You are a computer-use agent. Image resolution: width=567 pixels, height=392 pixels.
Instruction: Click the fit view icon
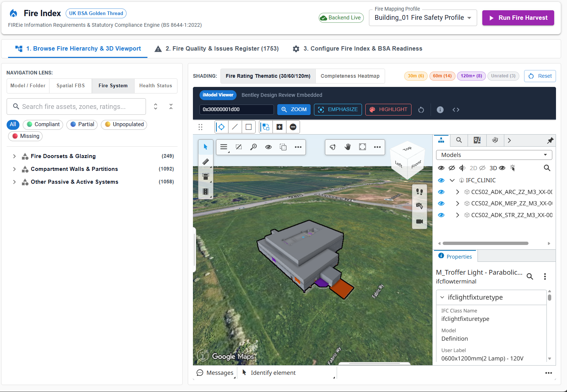point(362,147)
